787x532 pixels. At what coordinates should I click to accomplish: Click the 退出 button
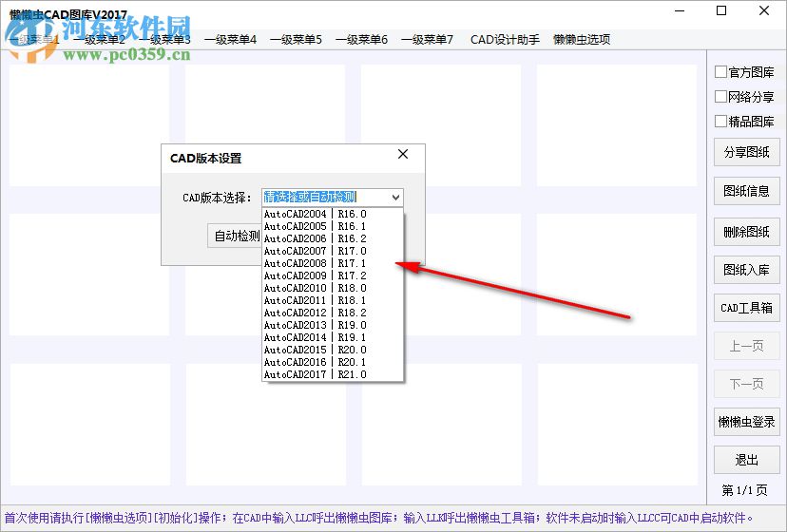pyautogui.click(x=747, y=460)
